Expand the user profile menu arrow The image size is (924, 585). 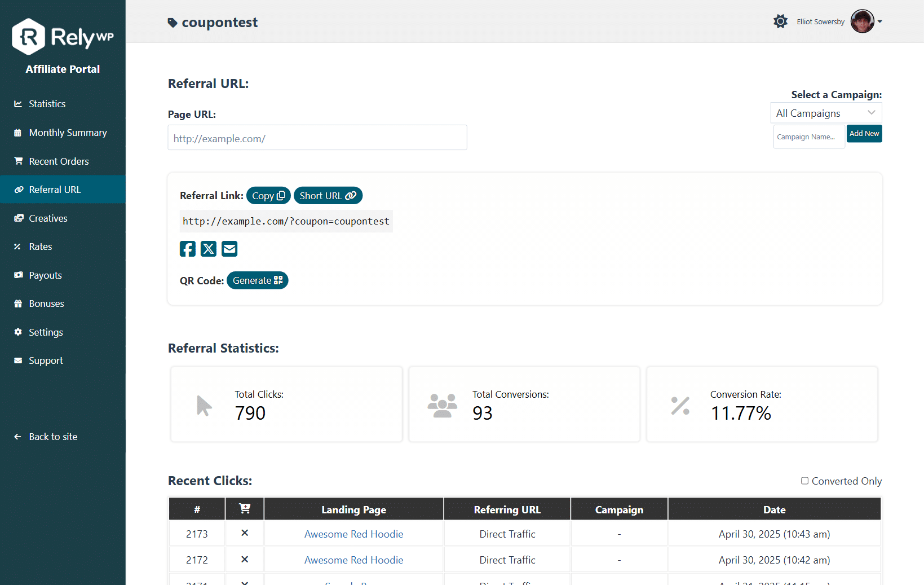point(880,21)
